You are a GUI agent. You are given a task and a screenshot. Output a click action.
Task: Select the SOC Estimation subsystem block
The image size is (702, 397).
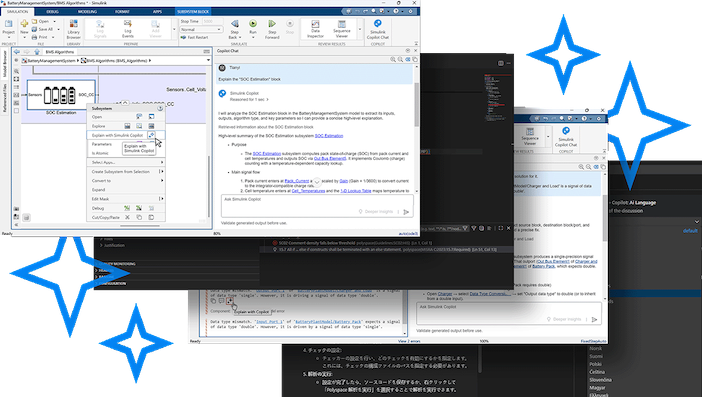61,95
